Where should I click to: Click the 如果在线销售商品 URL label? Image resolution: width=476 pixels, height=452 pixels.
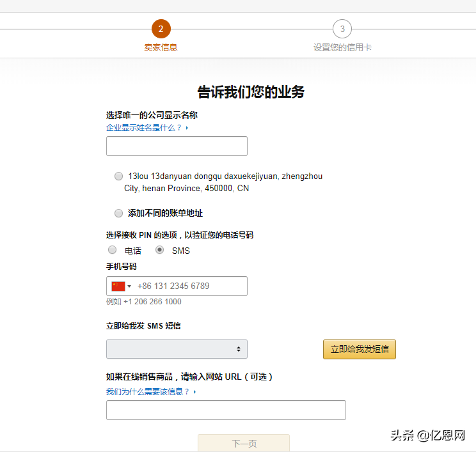pyautogui.click(x=189, y=377)
